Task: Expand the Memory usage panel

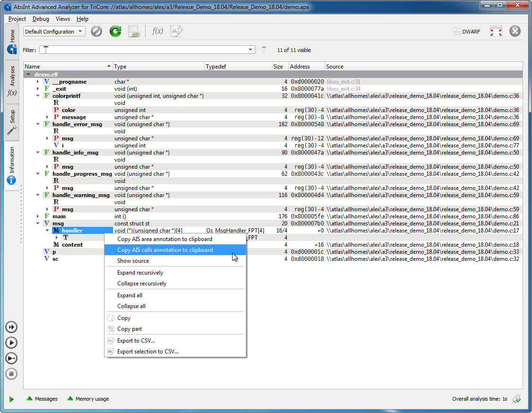Action: tap(88, 399)
